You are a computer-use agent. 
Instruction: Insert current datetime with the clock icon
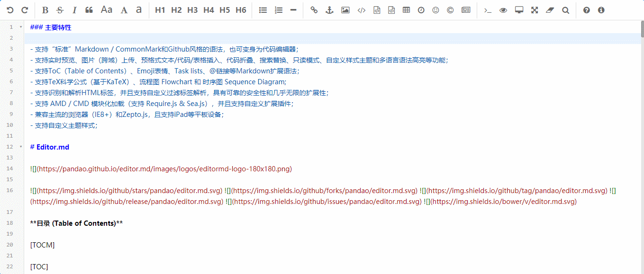click(x=421, y=9)
